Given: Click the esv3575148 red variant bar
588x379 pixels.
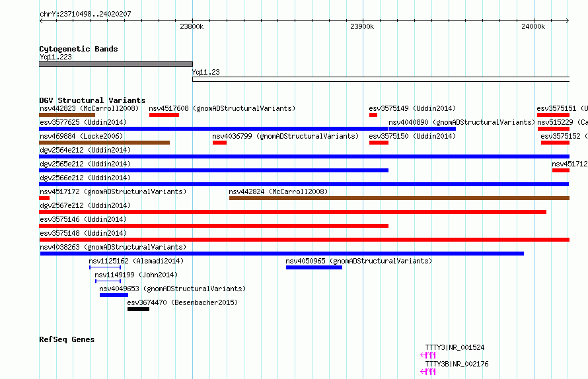Looking at the screenshot, I should [x=304, y=240].
